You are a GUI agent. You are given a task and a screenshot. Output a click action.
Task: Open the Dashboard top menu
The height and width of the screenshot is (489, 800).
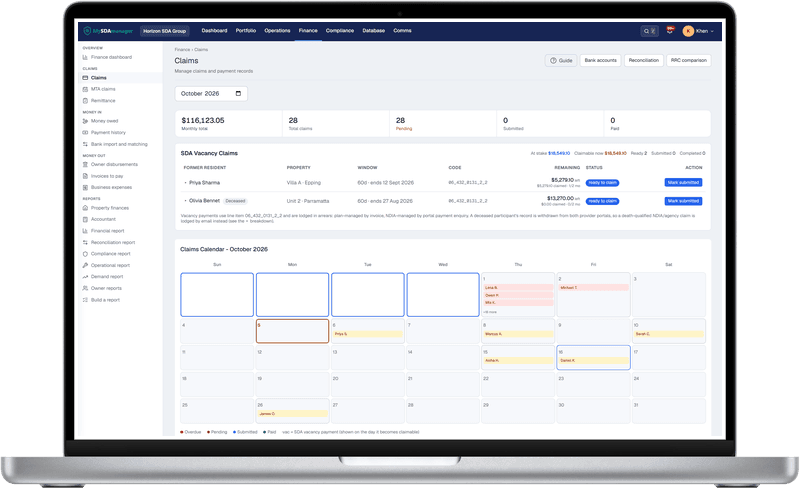tap(214, 31)
